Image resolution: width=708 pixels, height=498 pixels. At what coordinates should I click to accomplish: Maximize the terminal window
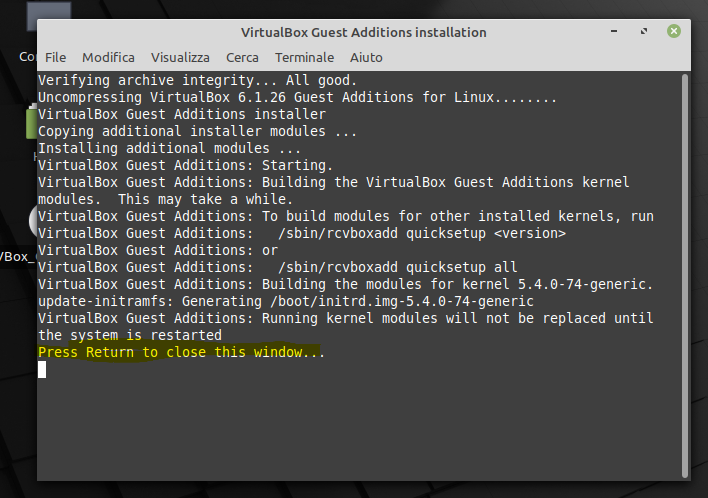[x=644, y=31]
